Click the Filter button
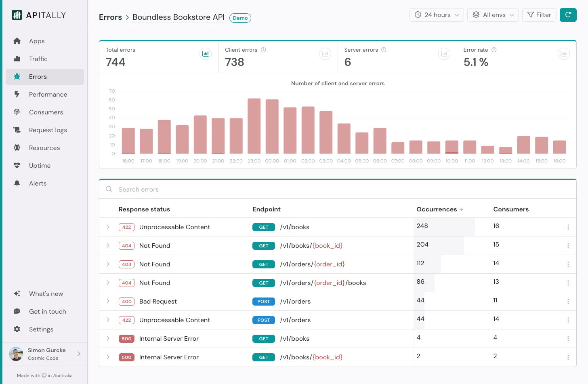 (x=539, y=15)
